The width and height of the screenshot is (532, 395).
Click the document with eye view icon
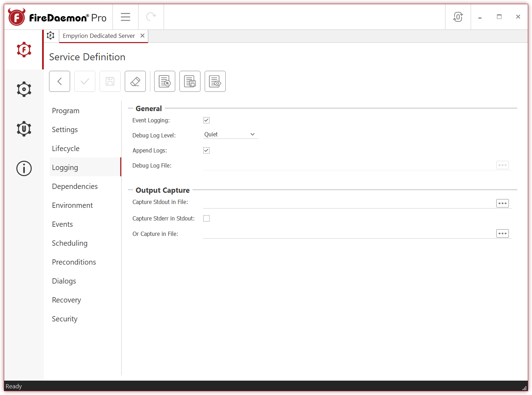[x=215, y=81]
